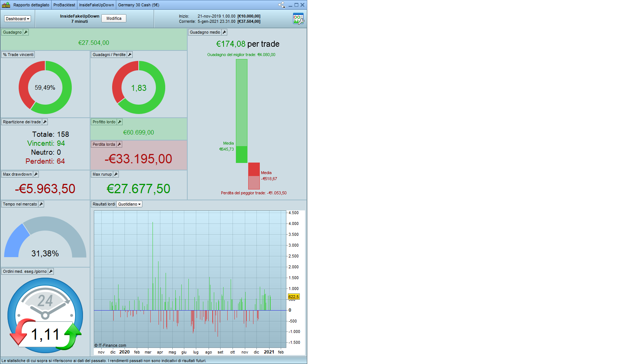The height and width of the screenshot is (364, 628).
Task: Click the €27.504,00 gain value
Action: (94, 43)
